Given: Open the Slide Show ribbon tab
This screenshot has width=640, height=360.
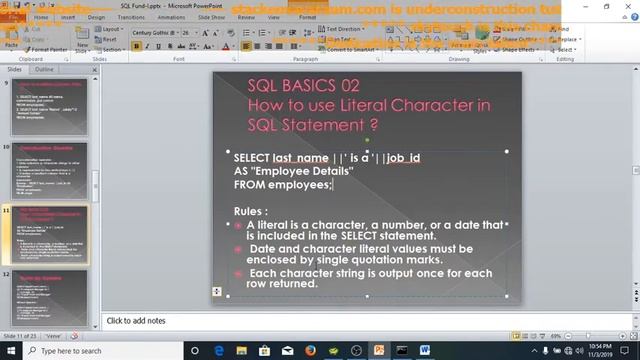Looking at the screenshot, I should click(x=211, y=17).
